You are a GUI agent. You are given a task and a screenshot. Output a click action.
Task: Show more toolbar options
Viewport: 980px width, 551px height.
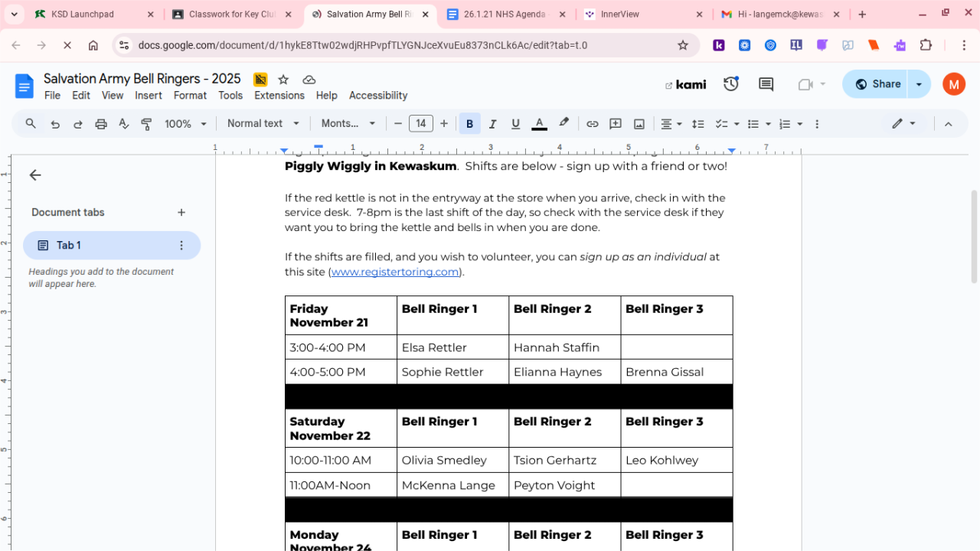click(x=817, y=124)
